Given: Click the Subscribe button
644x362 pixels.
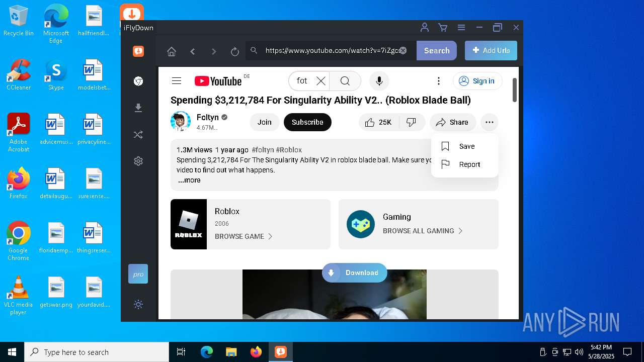Looking at the screenshot, I should (307, 122).
